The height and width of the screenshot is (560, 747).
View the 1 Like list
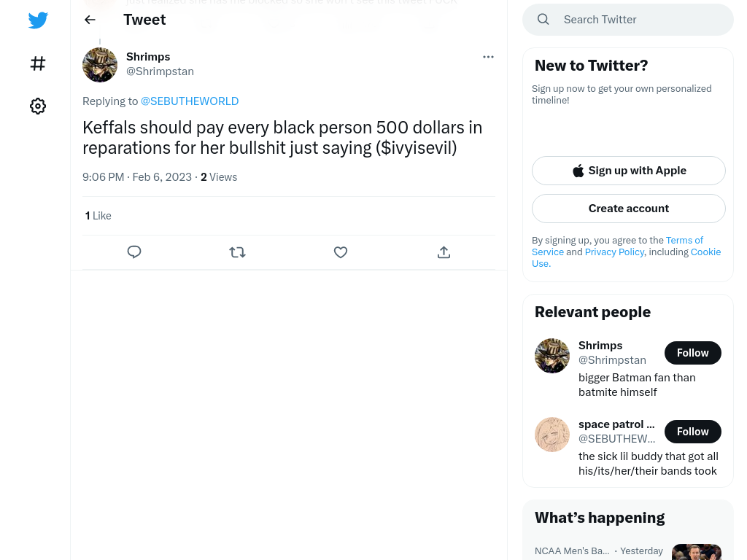(x=98, y=216)
